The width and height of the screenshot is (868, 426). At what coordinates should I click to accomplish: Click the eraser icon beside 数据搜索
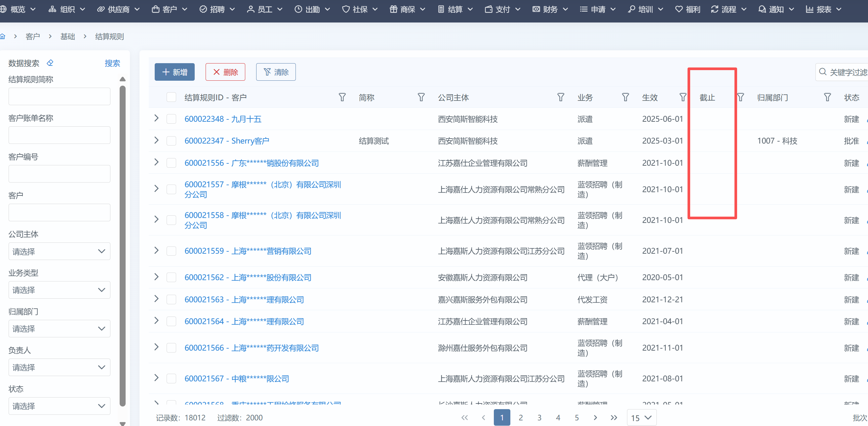point(50,63)
